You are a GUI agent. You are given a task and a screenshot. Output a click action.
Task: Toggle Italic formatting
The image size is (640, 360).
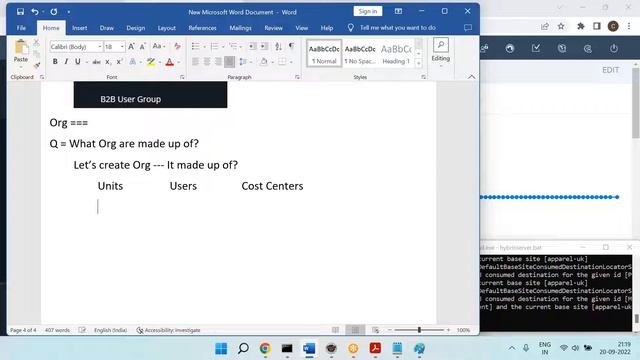click(66, 62)
